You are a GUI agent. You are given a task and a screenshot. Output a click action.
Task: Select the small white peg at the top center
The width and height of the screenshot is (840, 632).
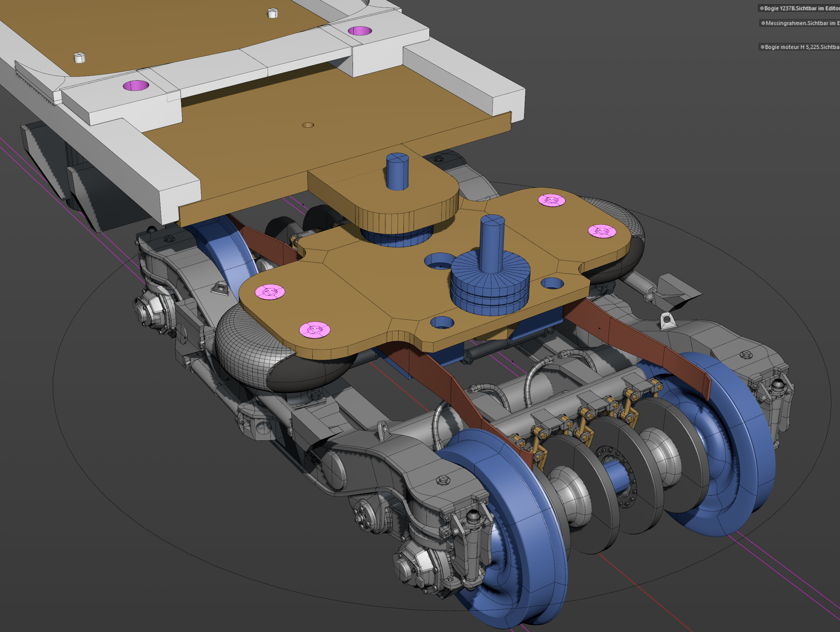[273, 13]
